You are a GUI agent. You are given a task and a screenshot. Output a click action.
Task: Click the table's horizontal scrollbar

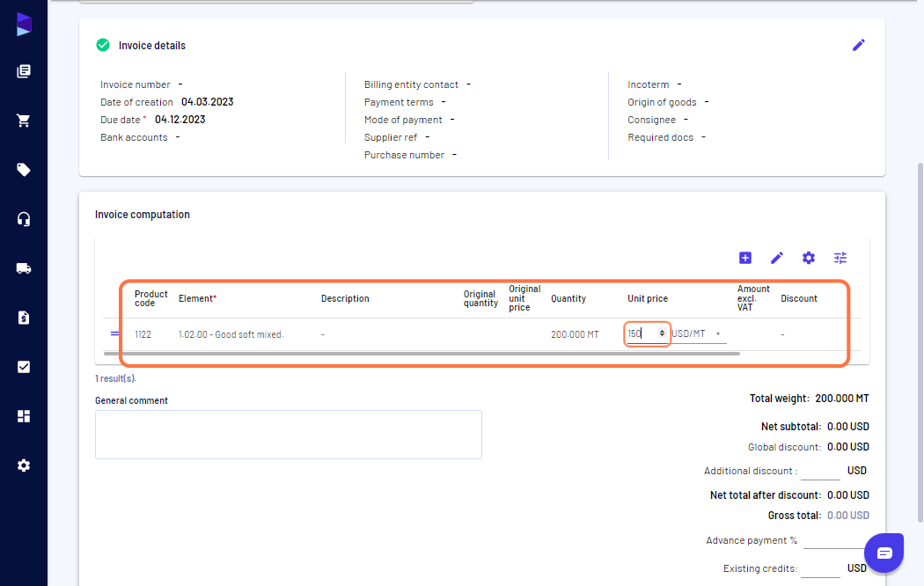[x=422, y=354]
